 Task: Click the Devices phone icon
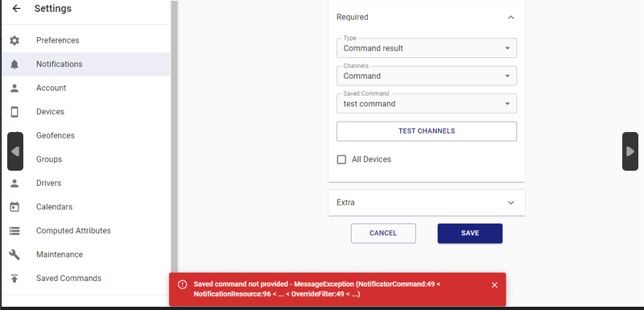pos(14,112)
